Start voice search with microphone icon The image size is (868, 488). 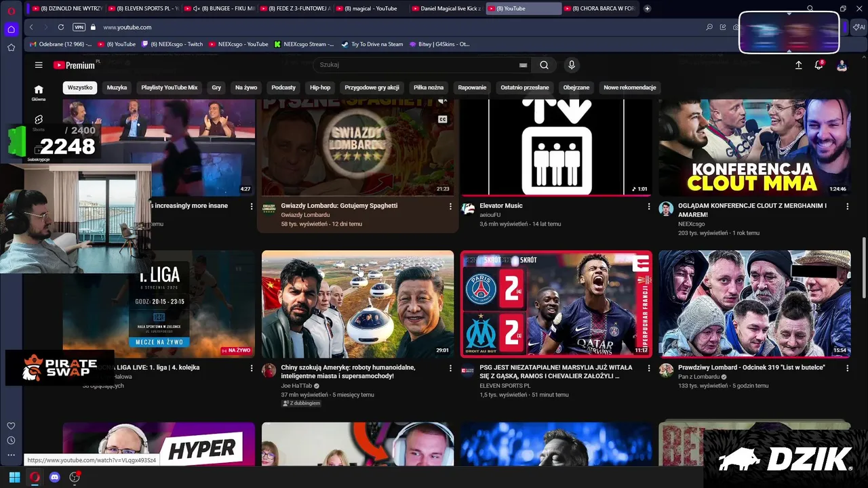tap(572, 65)
